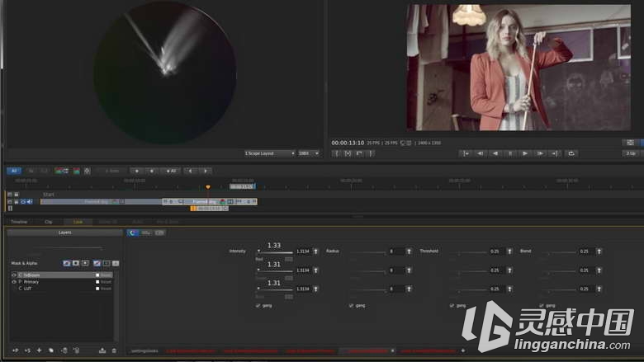Jump to the clip start button
This screenshot has width=644, height=362.
(466, 153)
